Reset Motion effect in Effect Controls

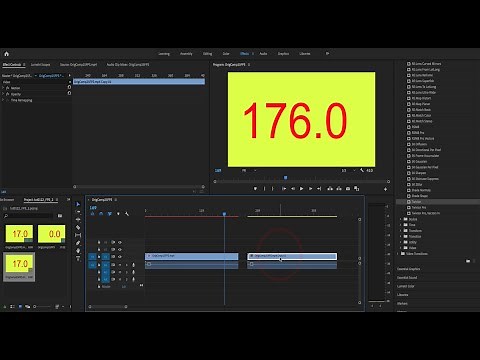(69, 87)
